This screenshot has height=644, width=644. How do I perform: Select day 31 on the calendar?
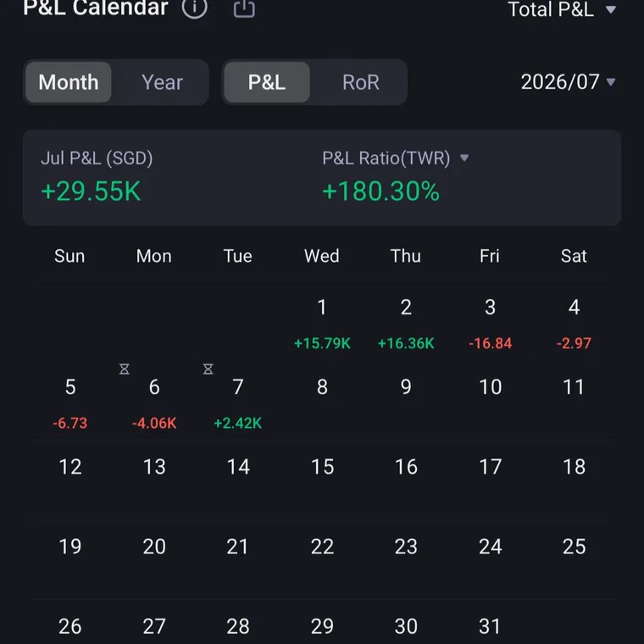coord(490,626)
